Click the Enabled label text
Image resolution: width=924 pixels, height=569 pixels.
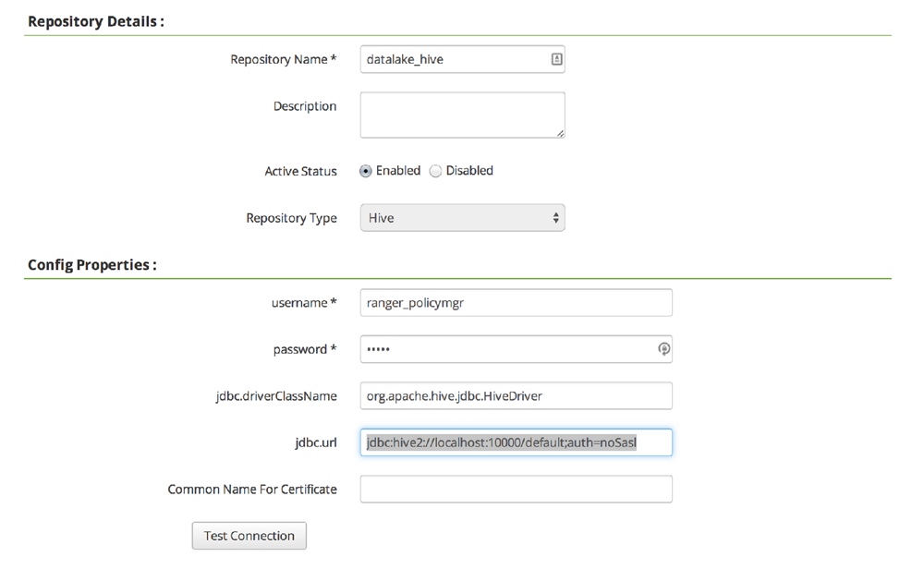(398, 171)
